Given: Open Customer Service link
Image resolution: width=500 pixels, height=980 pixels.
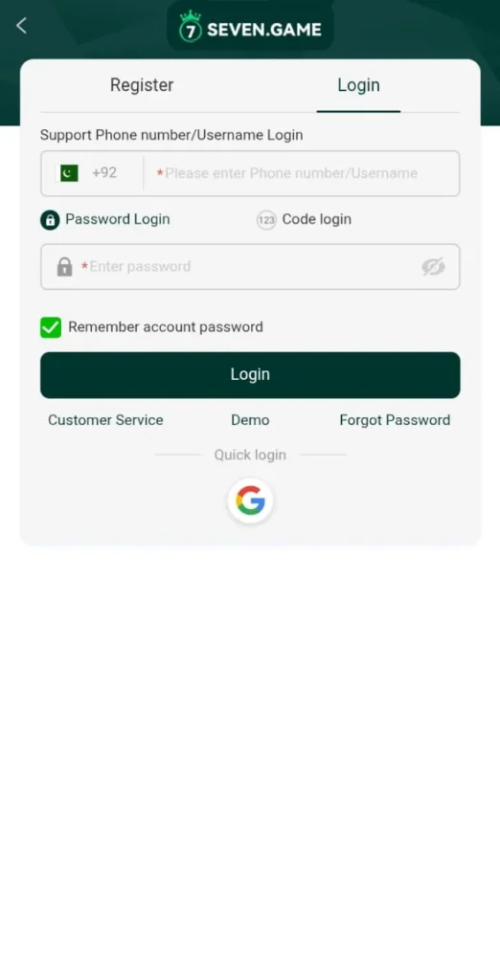Looking at the screenshot, I should tap(105, 420).
